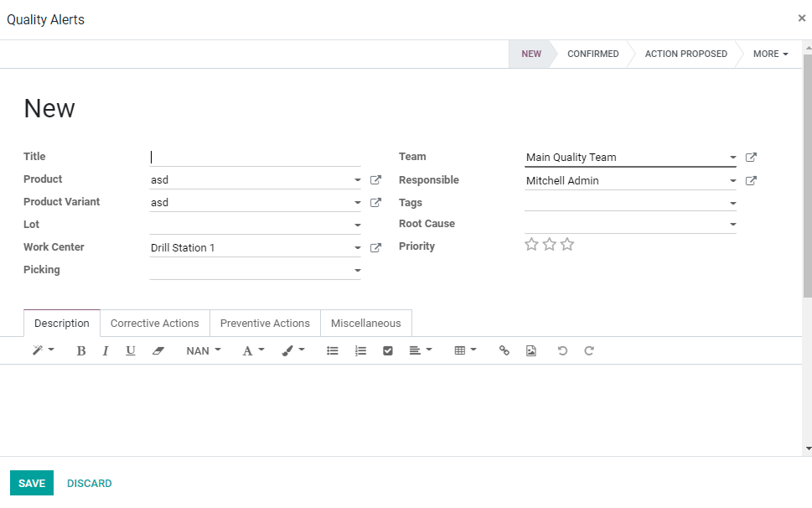This screenshot has width=812, height=508.
Task: Set stage to ACTION PROPOSED
Action: click(685, 54)
